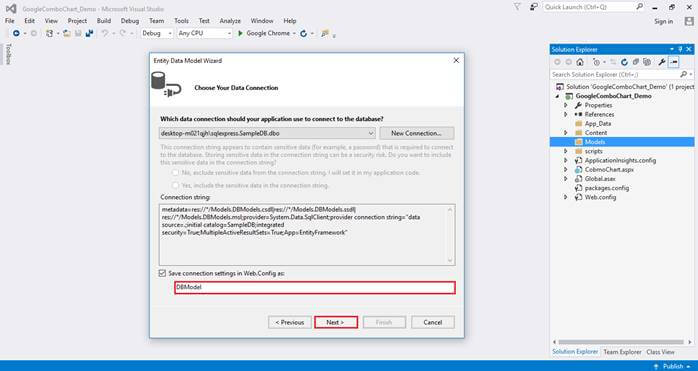Click the Sign in link
Image resolution: width=698 pixels, height=371 pixels.
click(663, 21)
